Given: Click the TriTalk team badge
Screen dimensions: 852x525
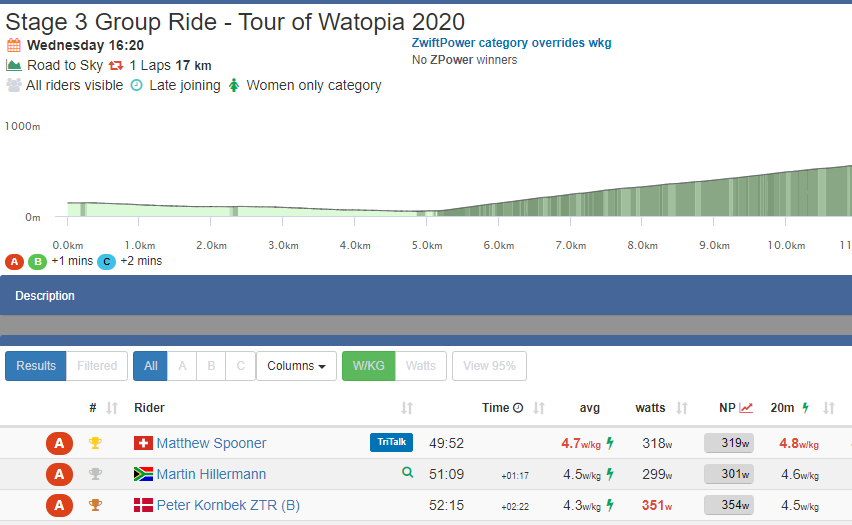Looking at the screenshot, I should pyautogui.click(x=391, y=443).
